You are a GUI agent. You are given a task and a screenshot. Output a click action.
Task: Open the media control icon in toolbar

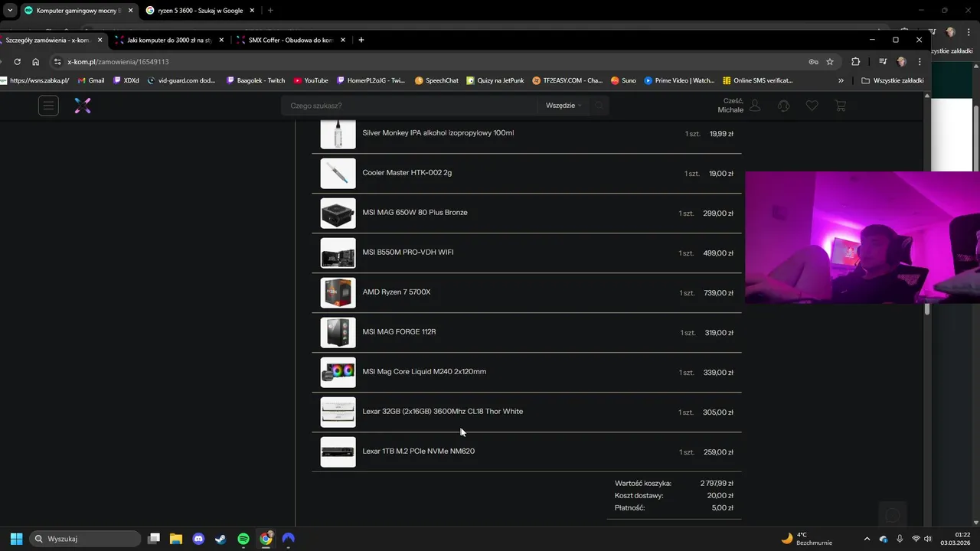click(x=883, y=62)
